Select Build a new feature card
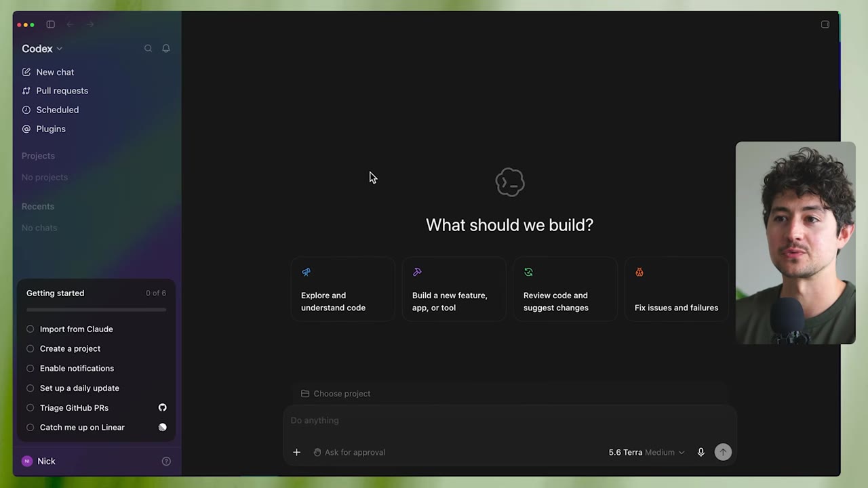Viewport: 868px width, 488px height. 454,289
